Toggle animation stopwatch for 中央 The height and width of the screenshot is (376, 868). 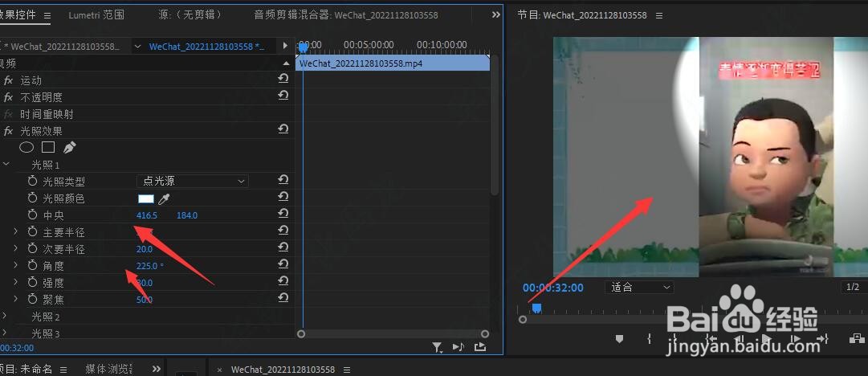(32, 215)
